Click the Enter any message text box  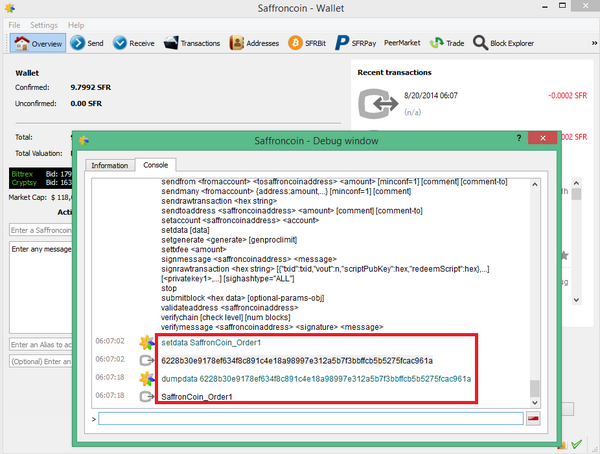click(41, 287)
